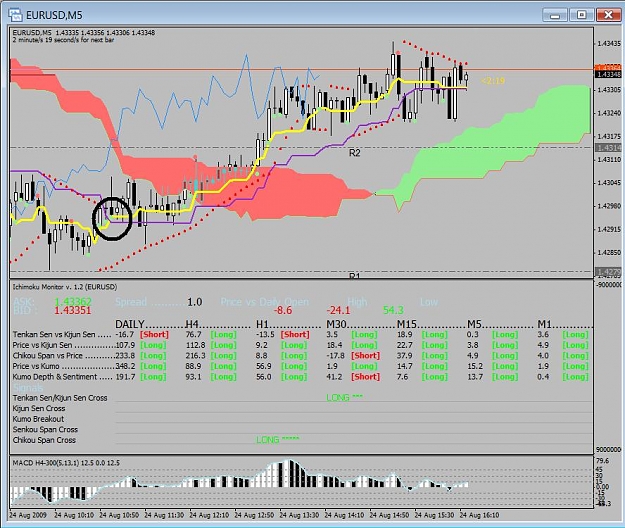Click the H1 column header

click(x=262, y=324)
